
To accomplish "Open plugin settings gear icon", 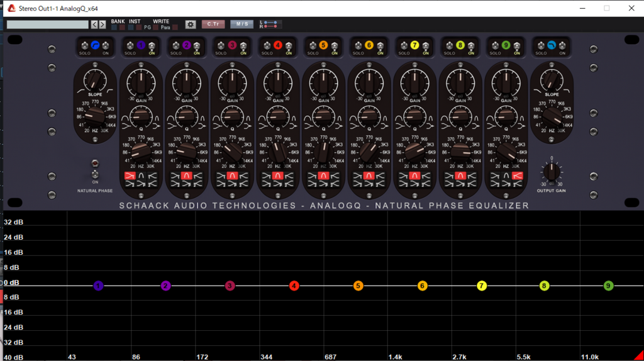I will click(191, 25).
